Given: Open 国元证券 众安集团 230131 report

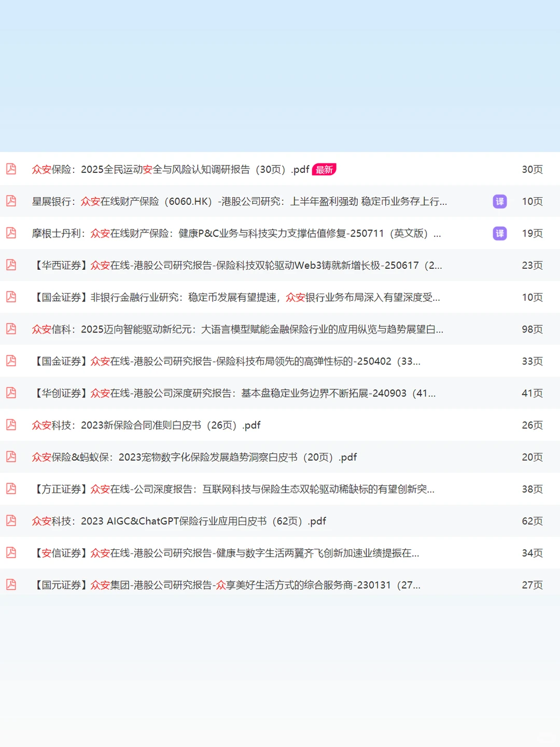Looking at the screenshot, I should click(x=226, y=585).
